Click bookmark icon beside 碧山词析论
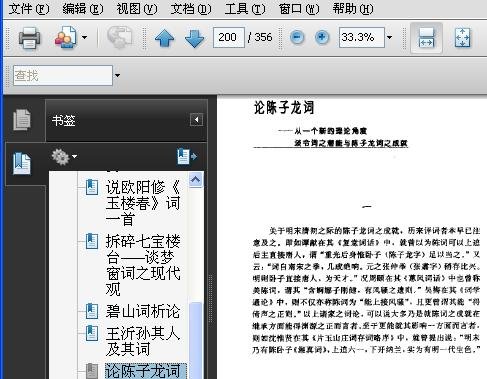This screenshot has height=379, width=487. coord(92,311)
